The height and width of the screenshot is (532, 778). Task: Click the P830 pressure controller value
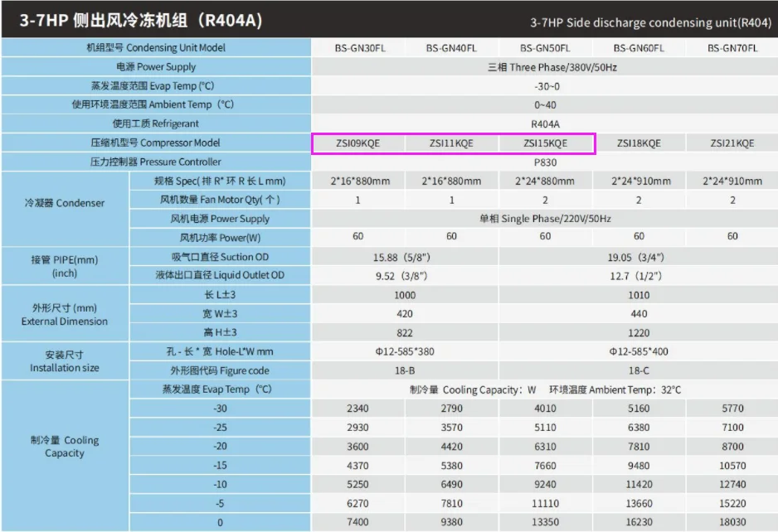[545, 162]
